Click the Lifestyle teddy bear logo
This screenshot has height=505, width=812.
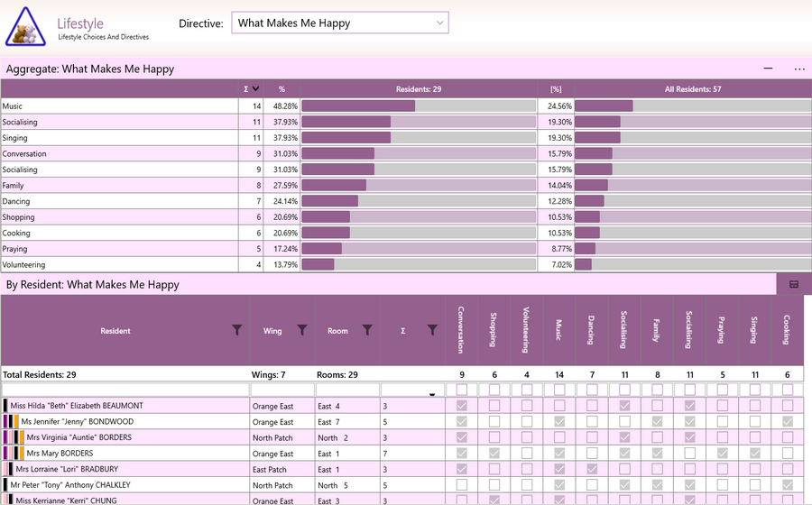pyautogui.click(x=25, y=27)
